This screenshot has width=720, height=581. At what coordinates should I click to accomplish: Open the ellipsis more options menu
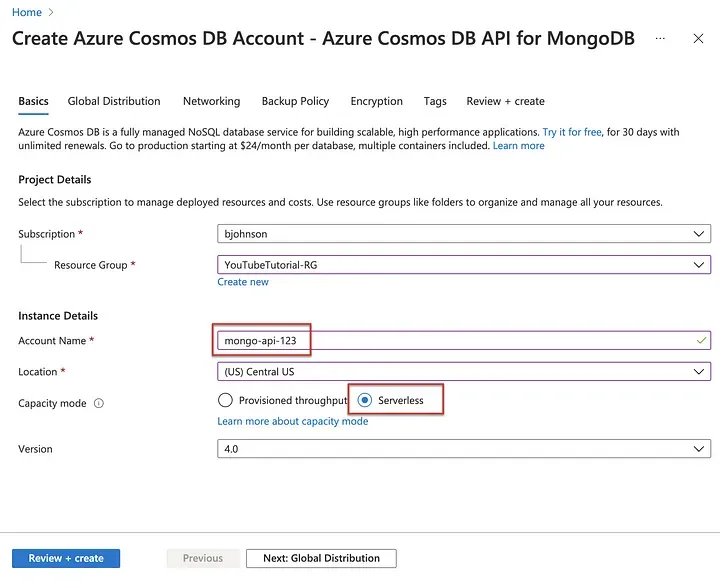click(x=660, y=39)
